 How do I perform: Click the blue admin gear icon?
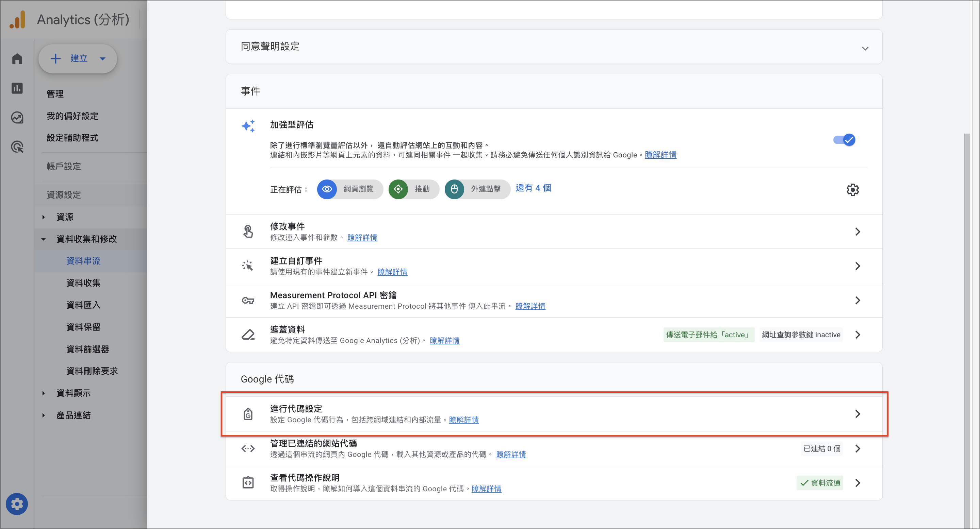coord(17,504)
